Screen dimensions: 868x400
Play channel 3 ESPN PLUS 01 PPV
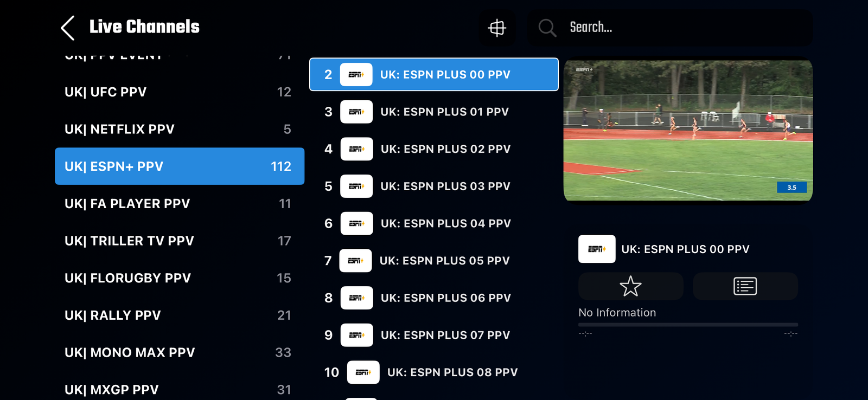434,112
